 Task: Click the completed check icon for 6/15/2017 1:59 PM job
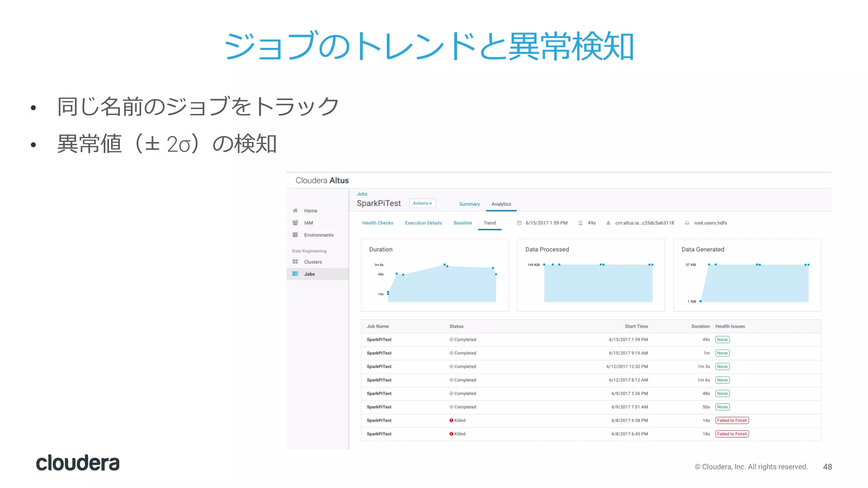point(451,340)
